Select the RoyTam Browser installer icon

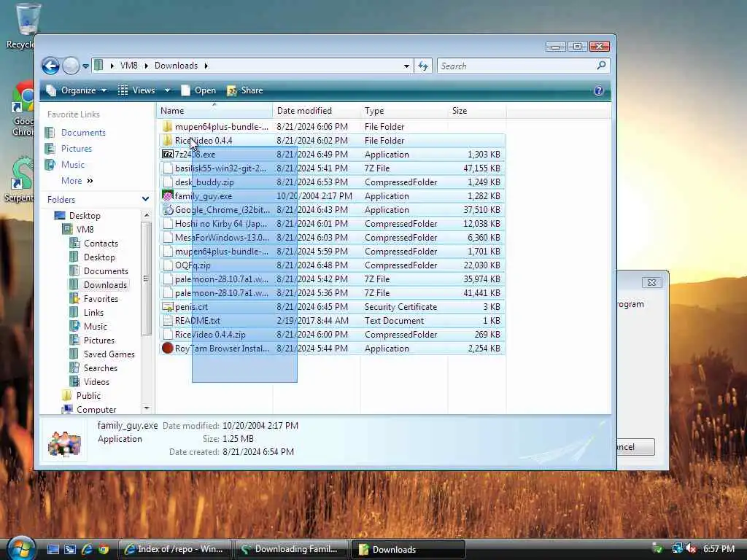167,348
